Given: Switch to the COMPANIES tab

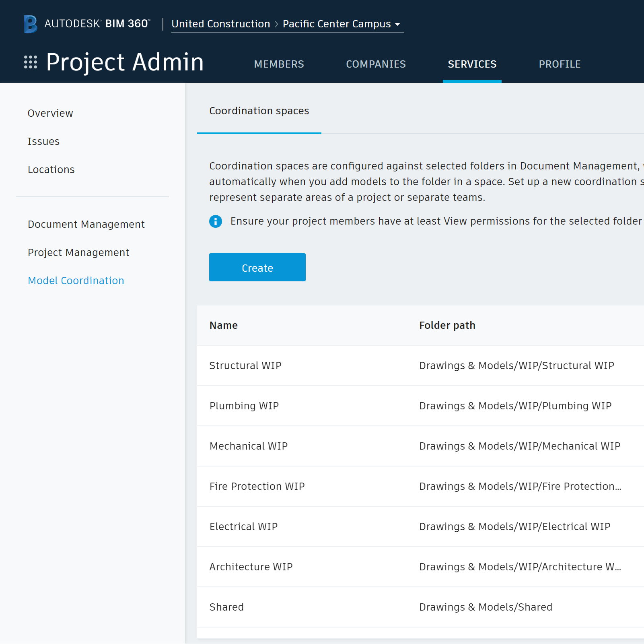Looking at the screenshot, I should click(x=376, y=64).
